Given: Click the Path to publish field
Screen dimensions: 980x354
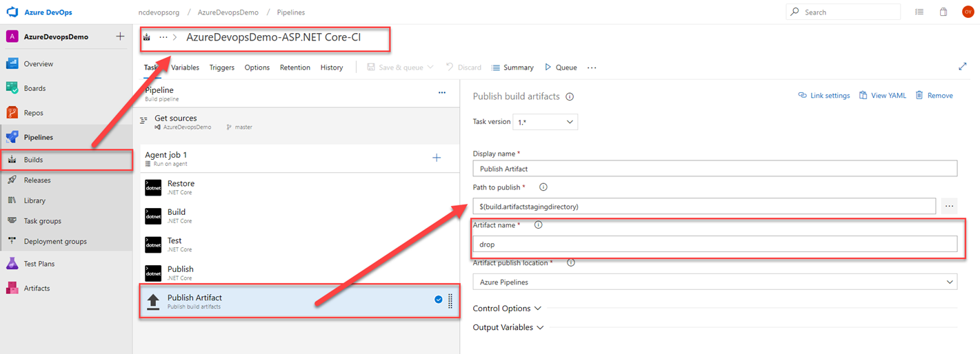Looking at the screenshot, I should click(704, 206).
